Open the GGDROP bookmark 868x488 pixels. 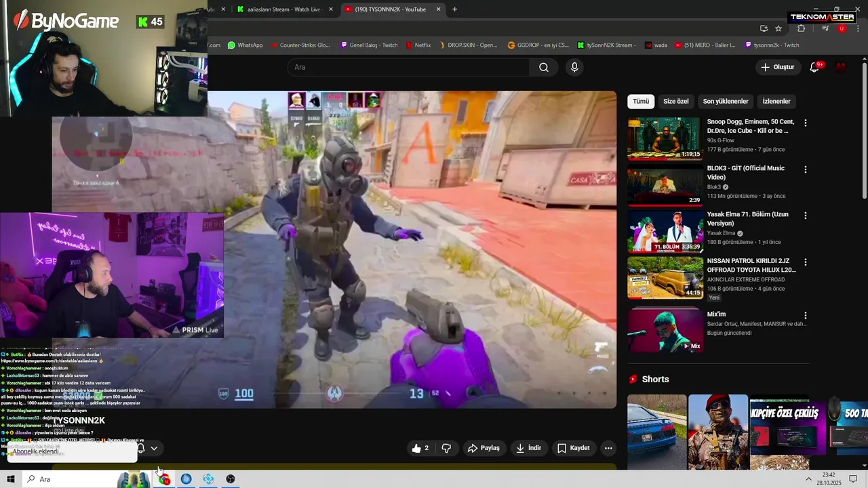click(538, 45)
